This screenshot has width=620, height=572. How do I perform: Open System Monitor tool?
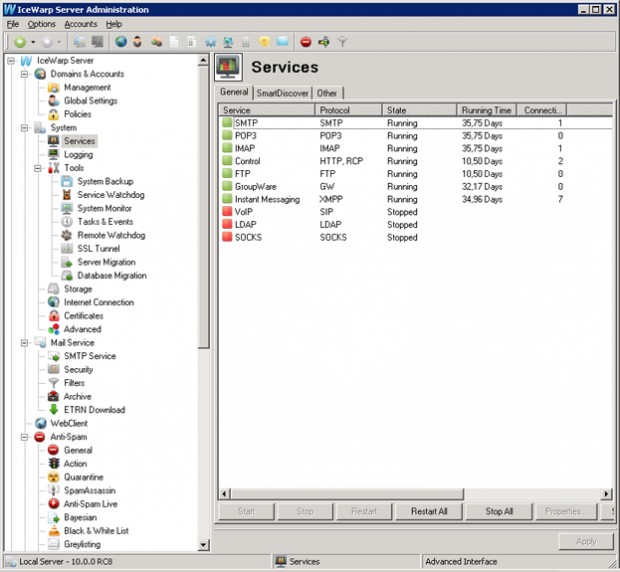104,208
